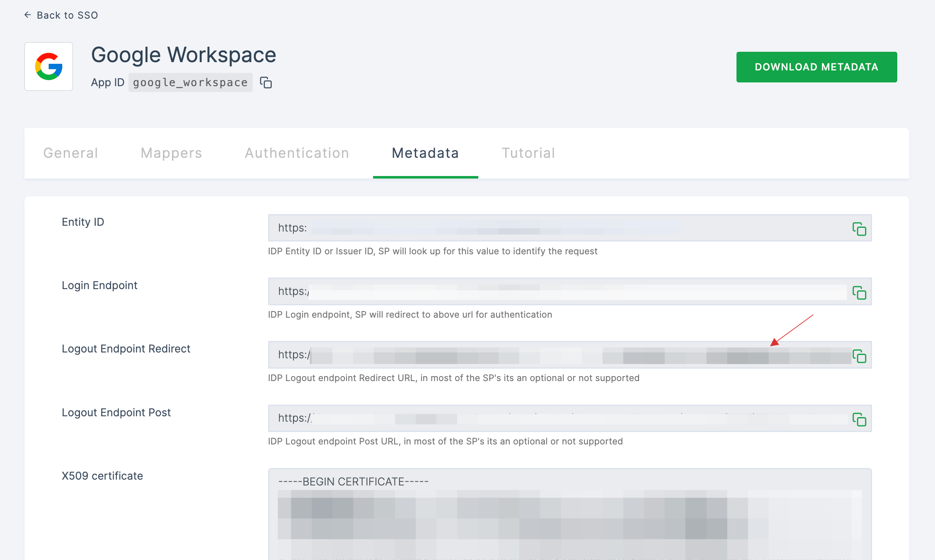Click the Login Endpoint field
935x560 pixels.
point(570,291)
